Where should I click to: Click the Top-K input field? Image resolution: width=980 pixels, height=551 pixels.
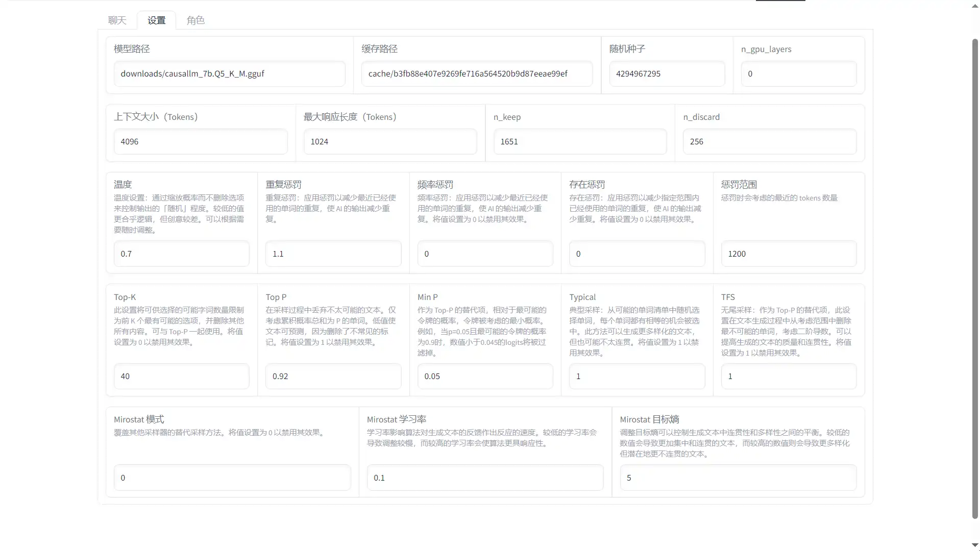tap(181, 377)
